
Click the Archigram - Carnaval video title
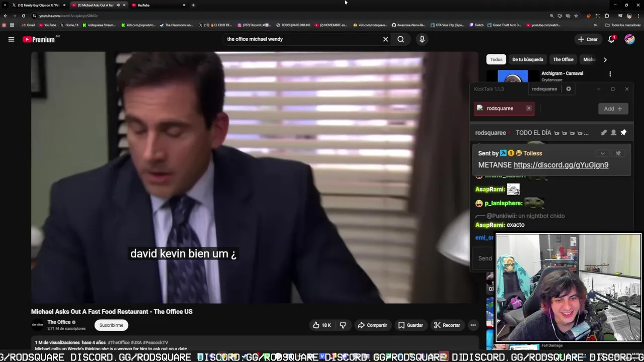[x=562, y=73]
